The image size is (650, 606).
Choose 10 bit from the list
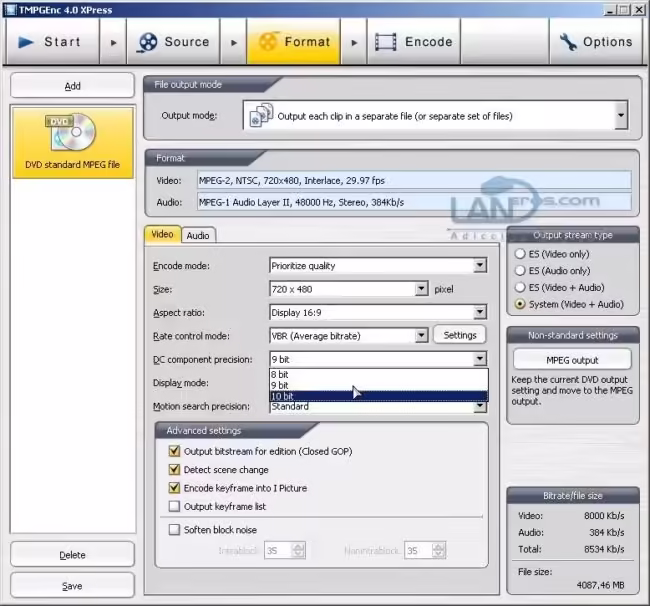(x=378, y=396)
